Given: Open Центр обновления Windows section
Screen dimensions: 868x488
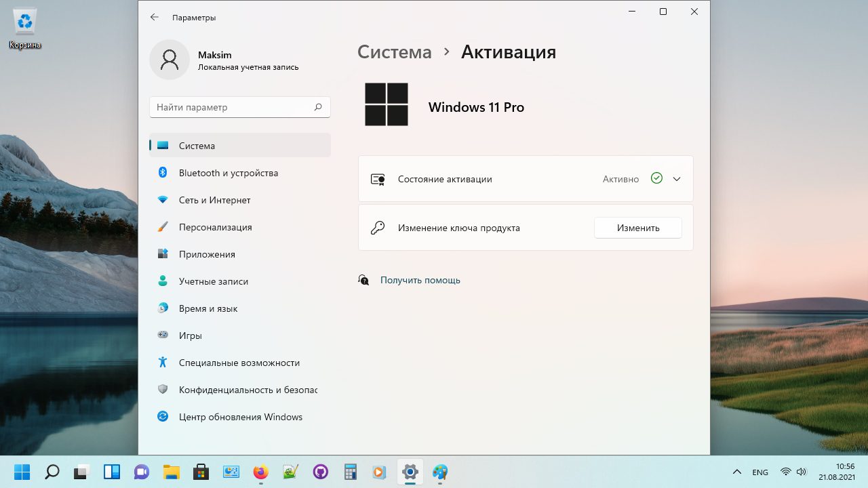Looking at the screenshot, I should click(x=240, y=417).
